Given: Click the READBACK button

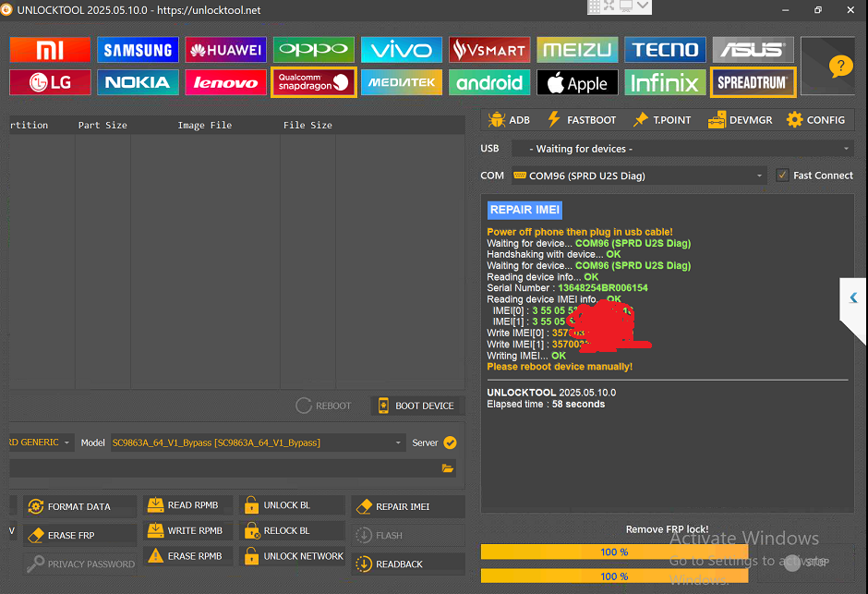Looking at the screenshot, I should pyautogui.click(x=408, y=564).
